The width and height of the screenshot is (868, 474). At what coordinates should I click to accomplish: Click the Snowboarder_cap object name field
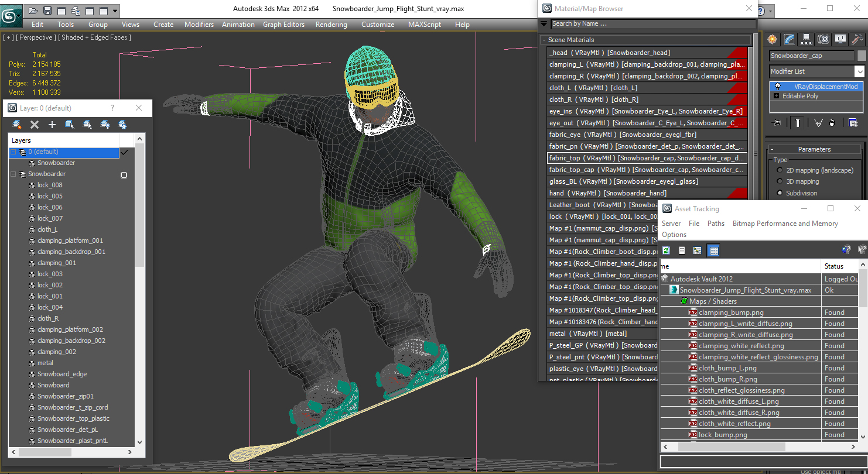pyautogui.click(x=812, y=56)
